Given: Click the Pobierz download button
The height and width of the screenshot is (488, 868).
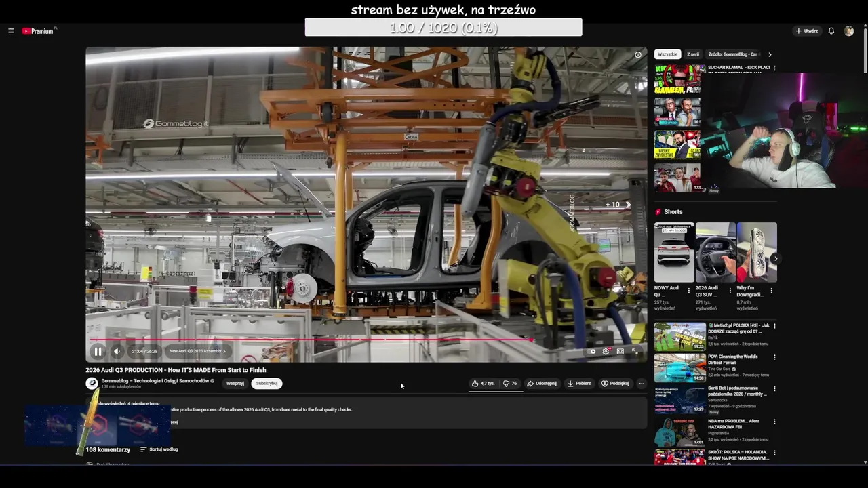Looking at the screenshot, I should (x=579, y=384).
